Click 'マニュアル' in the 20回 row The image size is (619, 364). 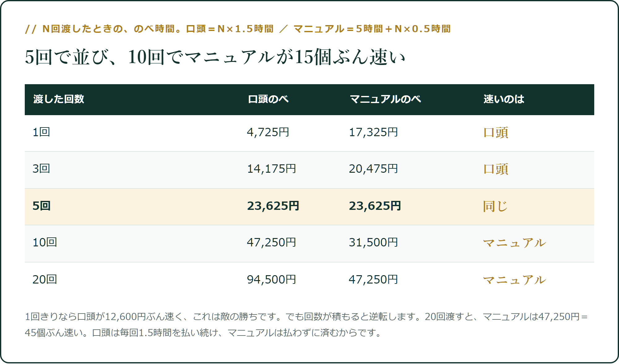[514, 280]
